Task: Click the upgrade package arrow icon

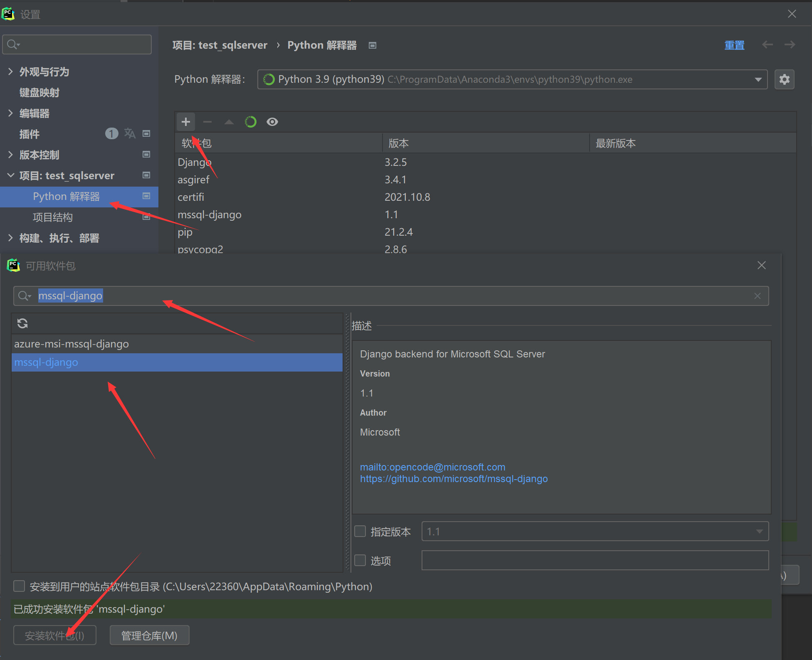Action: 229,122
